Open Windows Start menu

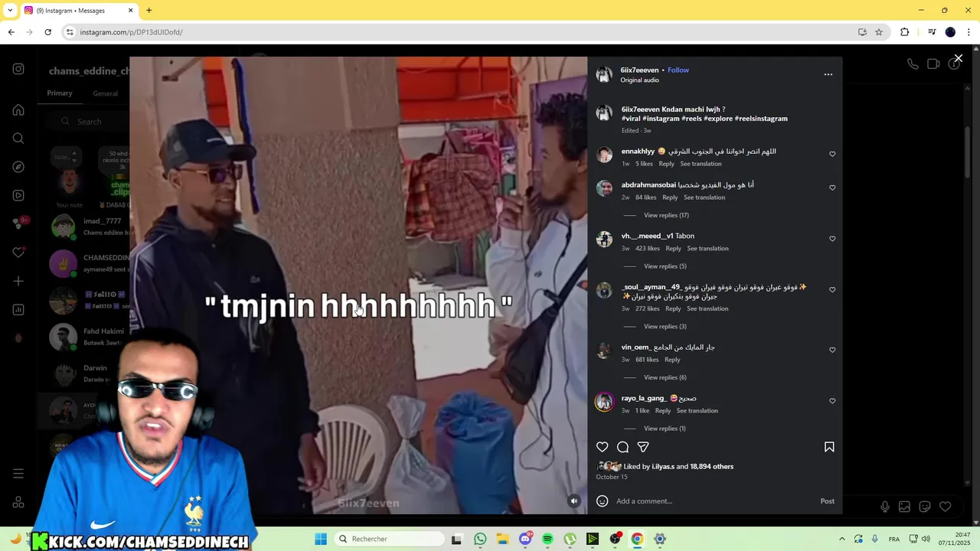[x=321, y=539]
